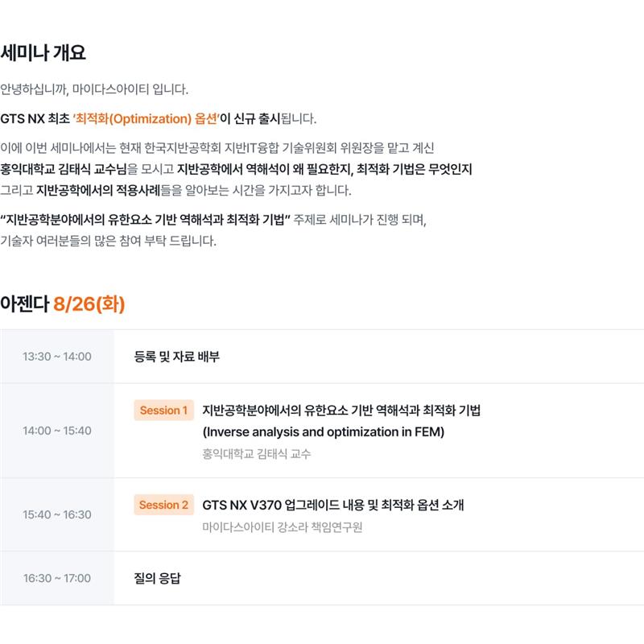The width and height of the screenshot is (644, 644).
Task: Click Inverse analysis and optimization in FEM subtitle
Action: [324, 432]
